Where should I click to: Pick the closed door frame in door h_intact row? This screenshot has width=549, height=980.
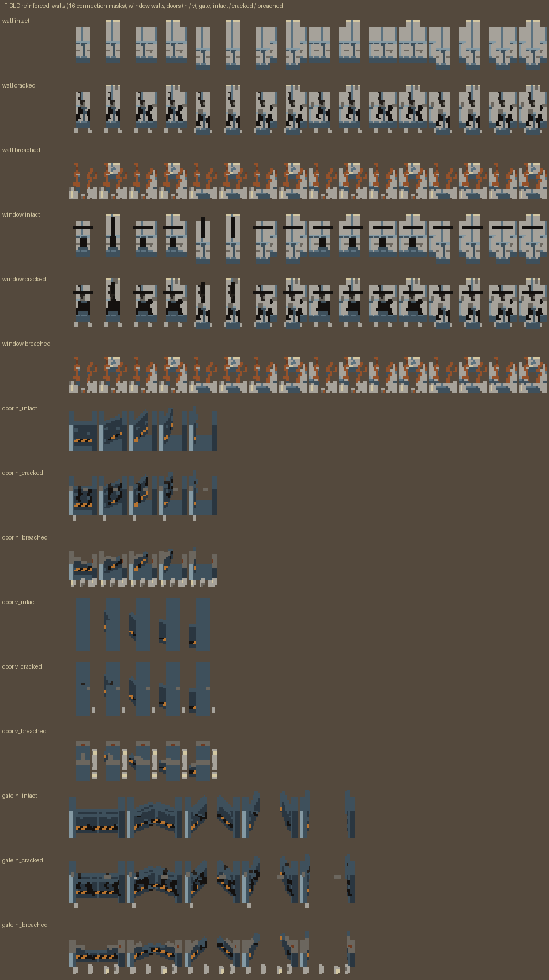[84, 431]
